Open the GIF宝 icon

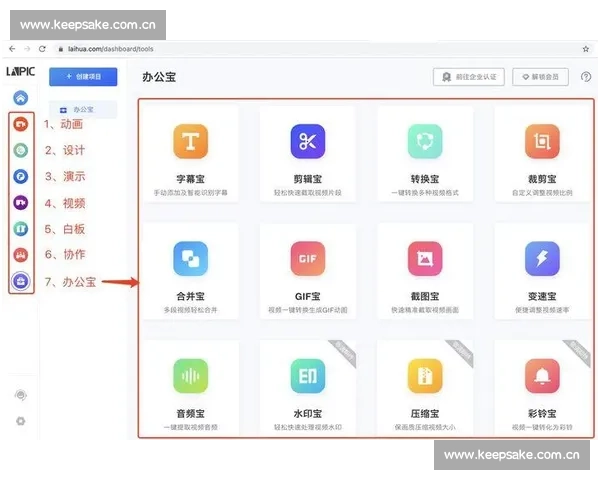[308, 259]
